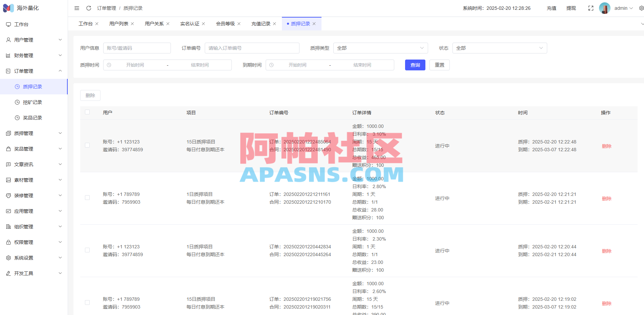This screenshot has height=315, width=644.
Task: Switch to the 充值记录 tab
Action: click(x=261, y=23)
